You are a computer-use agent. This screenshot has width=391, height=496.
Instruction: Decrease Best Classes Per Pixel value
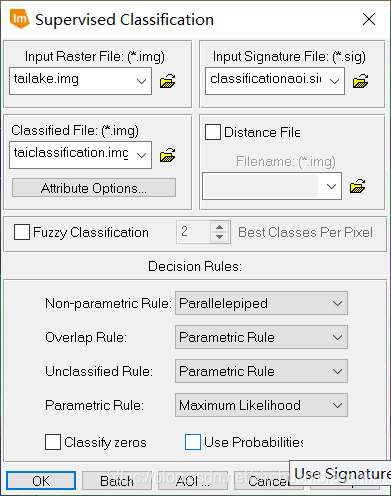(219, 237)
